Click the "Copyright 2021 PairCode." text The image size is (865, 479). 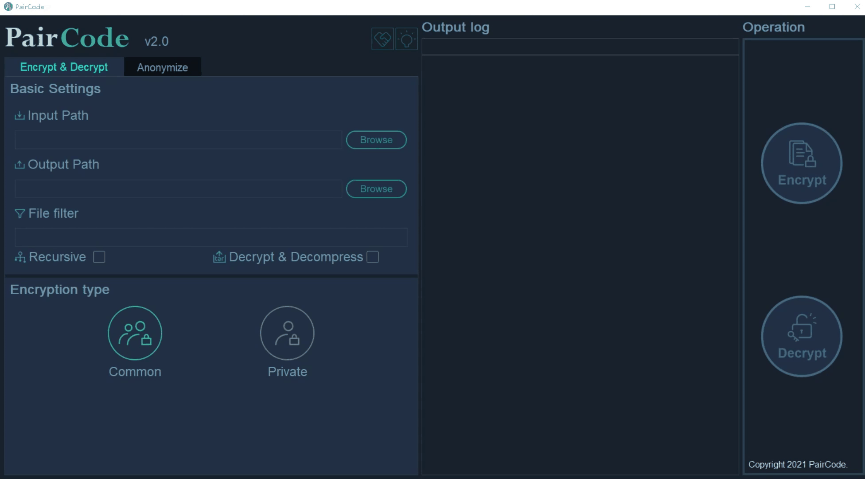(x=798, y=465)
